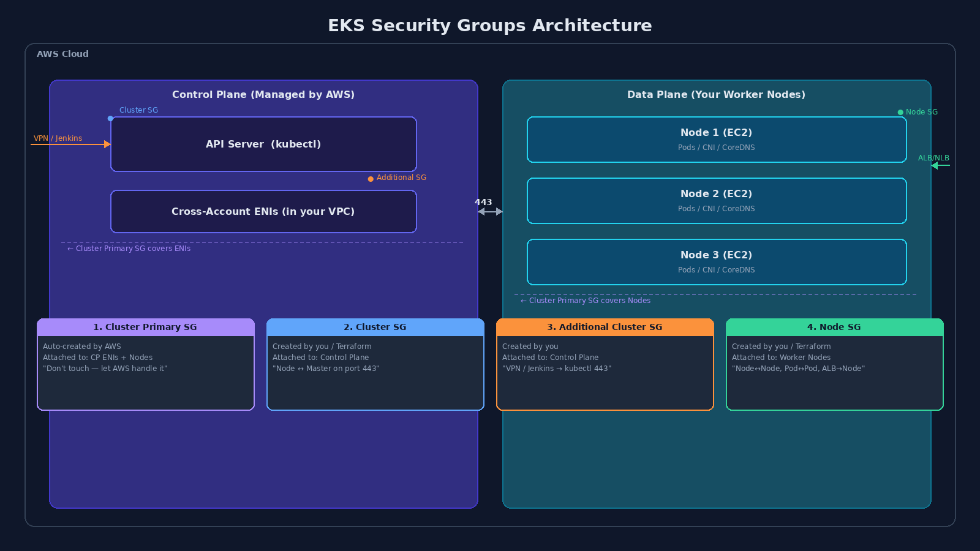Click the VPN / Jenkins orange arrow
980x551 pixels.
(70, 144)
